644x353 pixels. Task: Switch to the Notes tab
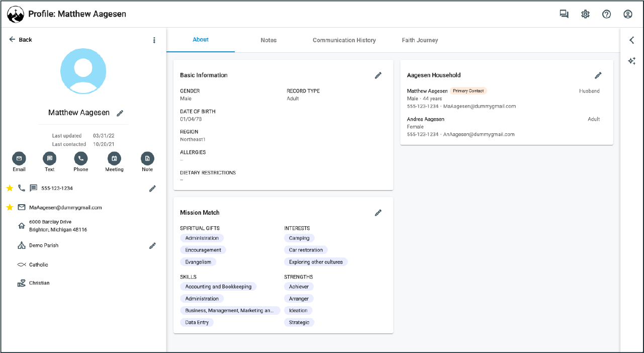(x=268, y=40)
